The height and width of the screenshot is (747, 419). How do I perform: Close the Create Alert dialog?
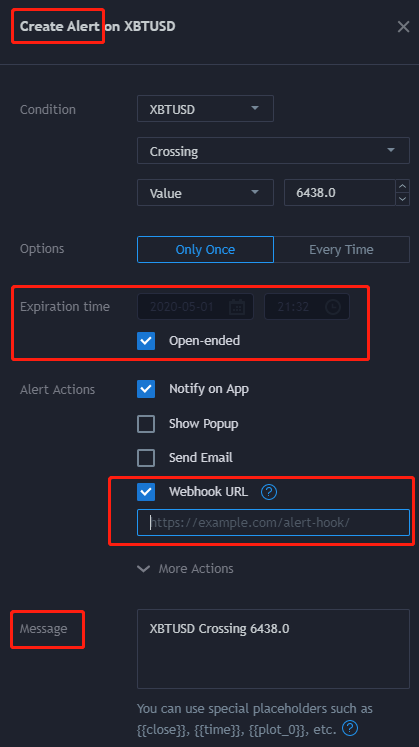click(x=403, y=27)
